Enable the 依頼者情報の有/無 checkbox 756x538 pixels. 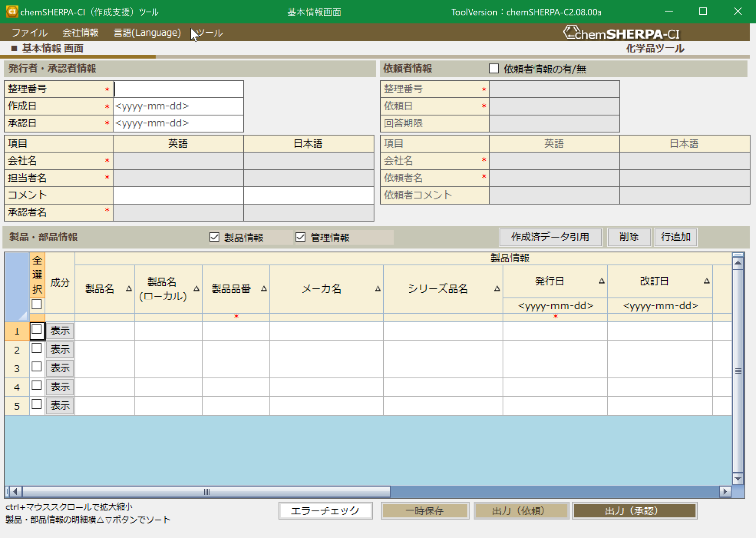[494, 68]
